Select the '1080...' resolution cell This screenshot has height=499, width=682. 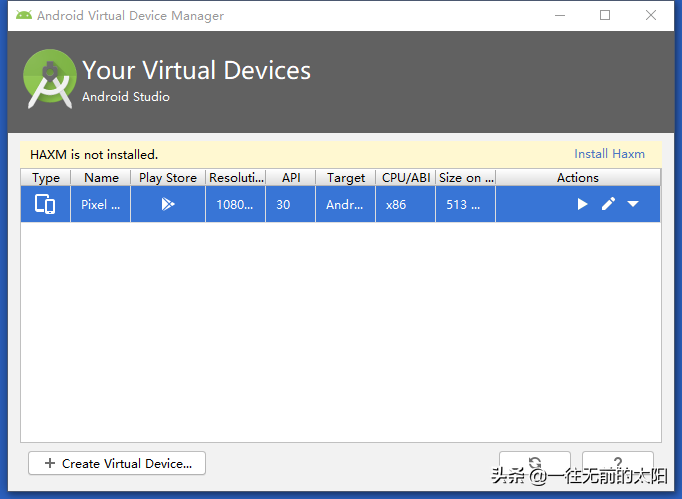235,204
